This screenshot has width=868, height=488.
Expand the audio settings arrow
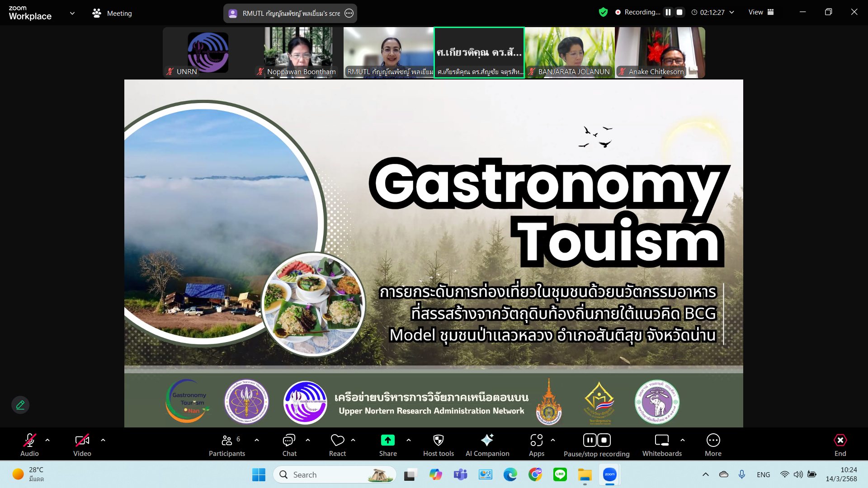47,440
